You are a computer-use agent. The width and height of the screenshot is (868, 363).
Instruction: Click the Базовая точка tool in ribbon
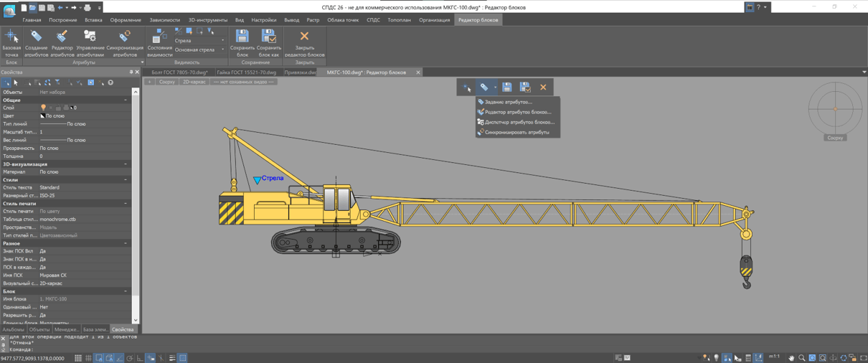click(11, 43)
